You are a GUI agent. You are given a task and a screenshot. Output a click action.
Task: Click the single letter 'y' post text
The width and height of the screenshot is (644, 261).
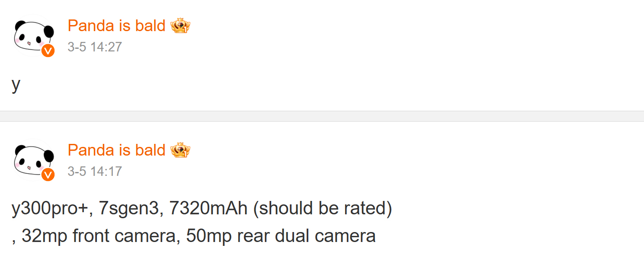coord(16,84)
